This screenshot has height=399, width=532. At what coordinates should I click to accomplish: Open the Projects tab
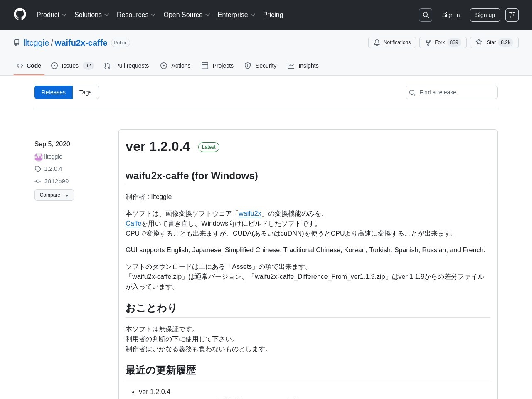point(217,66)
